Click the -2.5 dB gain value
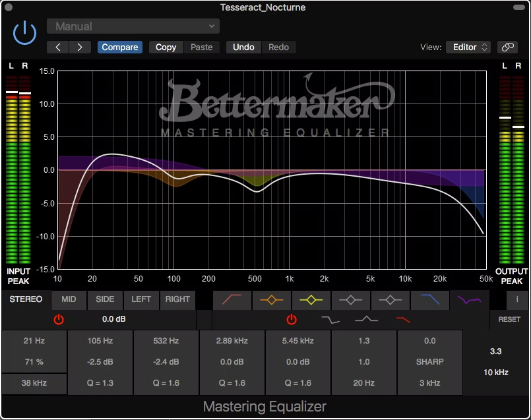The height and width of the screenshot is (420, 531). click(100, 362)
